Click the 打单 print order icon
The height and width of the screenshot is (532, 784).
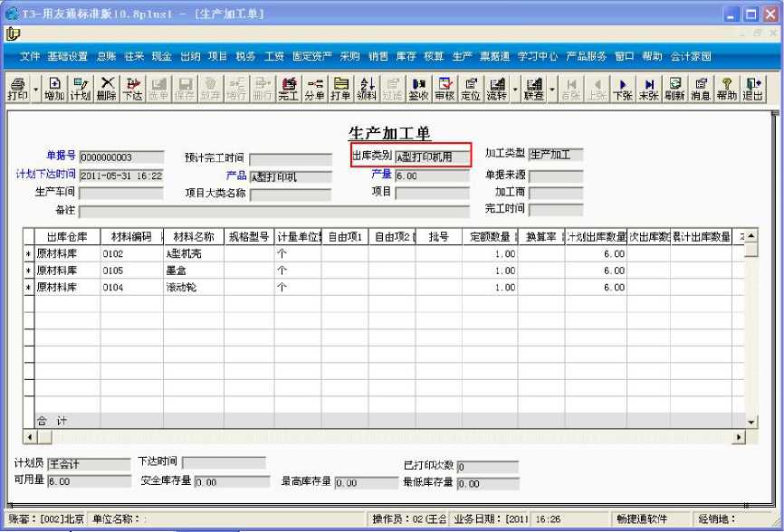[340, 89]
